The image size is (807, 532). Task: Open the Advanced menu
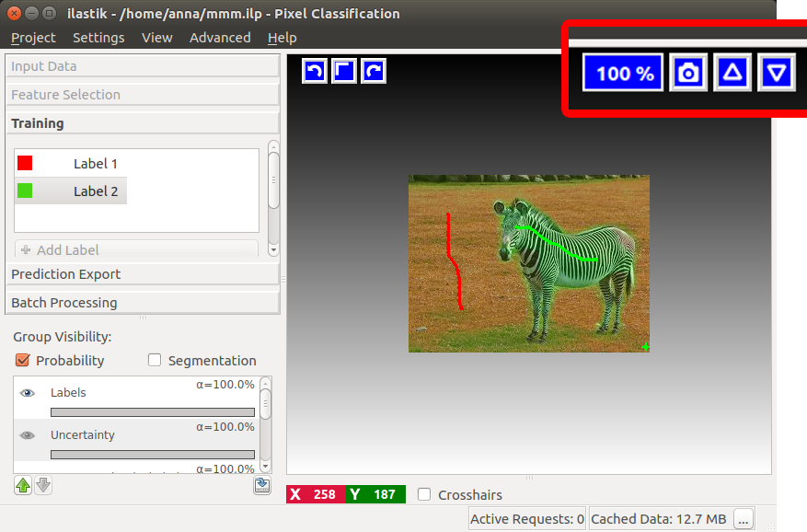[x=220, y=38]
